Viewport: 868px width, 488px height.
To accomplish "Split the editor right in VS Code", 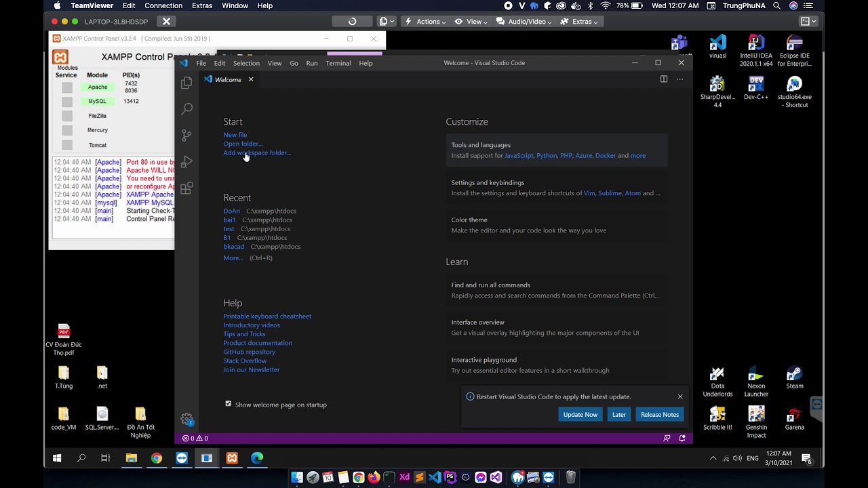I will (x=664, y=79).
